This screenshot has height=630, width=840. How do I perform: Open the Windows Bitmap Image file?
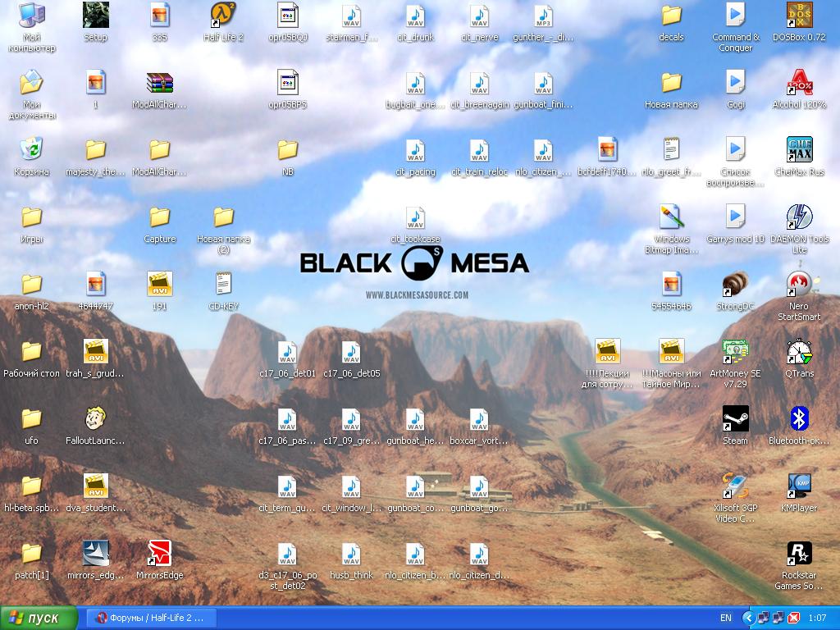coord(671,217)
